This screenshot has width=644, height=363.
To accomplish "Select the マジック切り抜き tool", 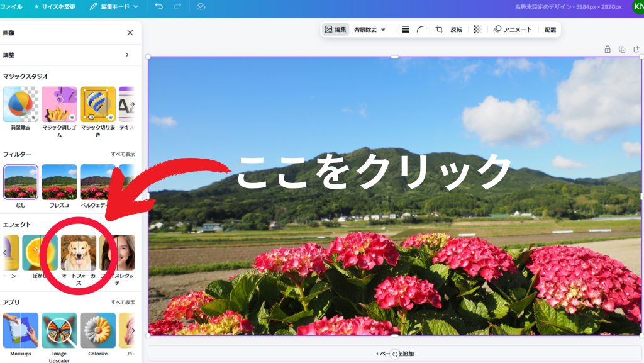I will tap(96, 104).
